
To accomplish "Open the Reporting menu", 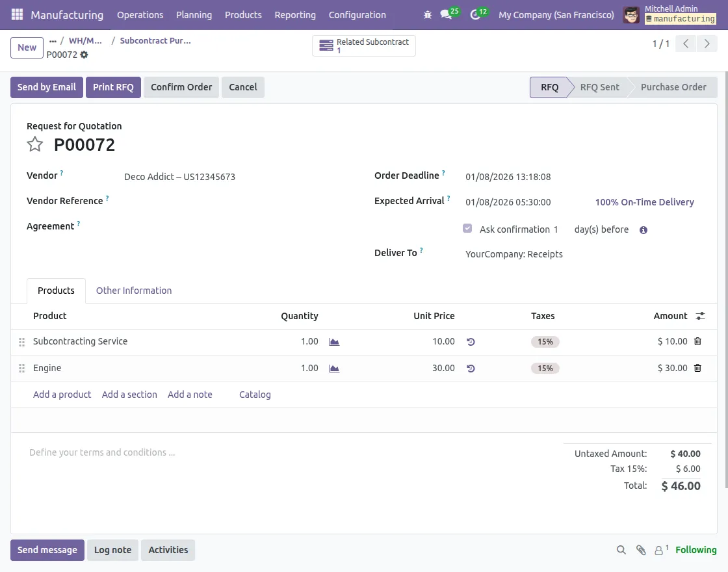I will 294,14.
